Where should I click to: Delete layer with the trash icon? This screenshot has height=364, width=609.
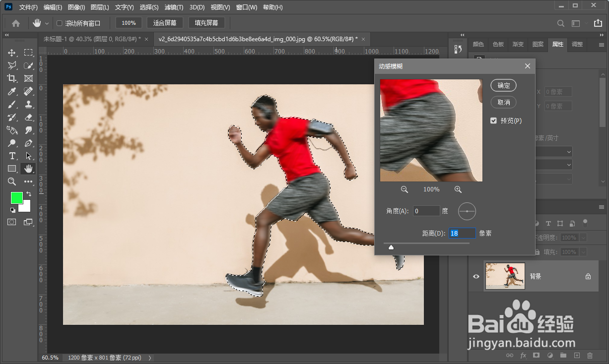point(590,355)
